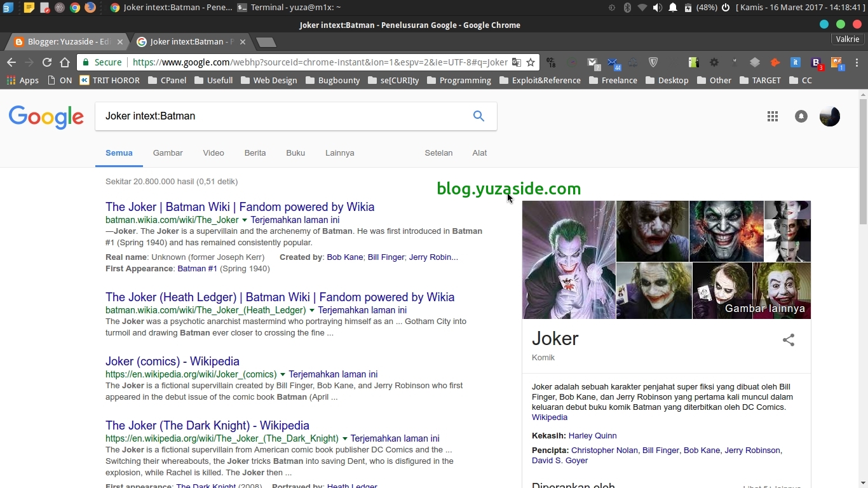Open the blue 'it' extension icon

tap(795, 62)
